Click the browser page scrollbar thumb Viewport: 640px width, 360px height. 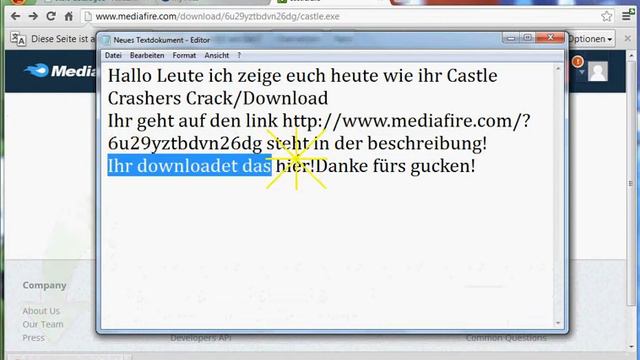(x=631, y=183)
